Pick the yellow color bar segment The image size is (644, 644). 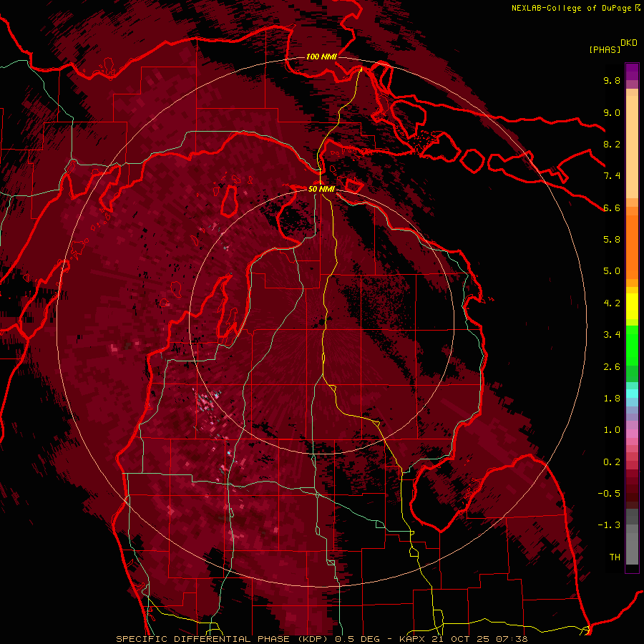tap(632, 306)
